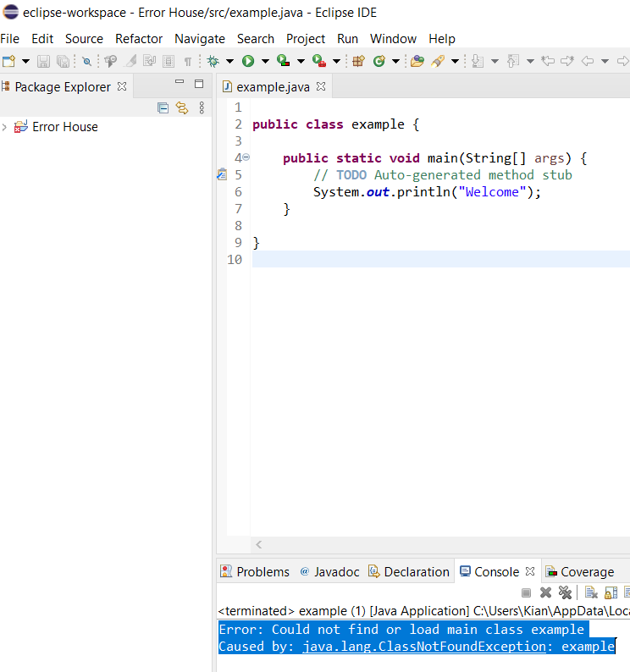Click the Last Edit Location icon

[548, 61]
